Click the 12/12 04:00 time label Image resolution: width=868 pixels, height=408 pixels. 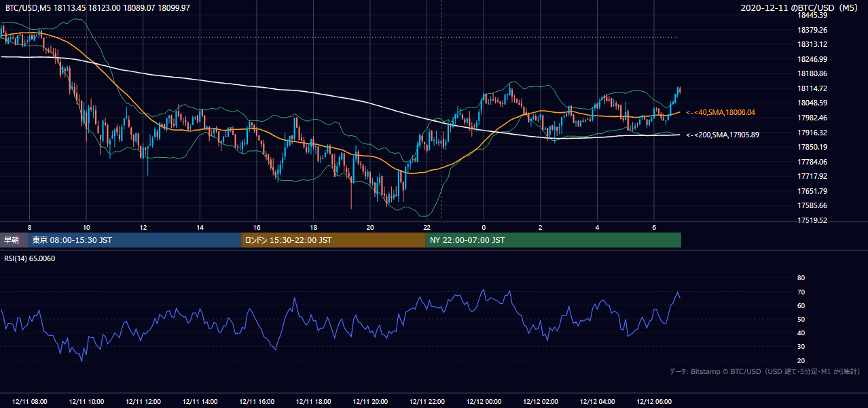pos(597,402)
